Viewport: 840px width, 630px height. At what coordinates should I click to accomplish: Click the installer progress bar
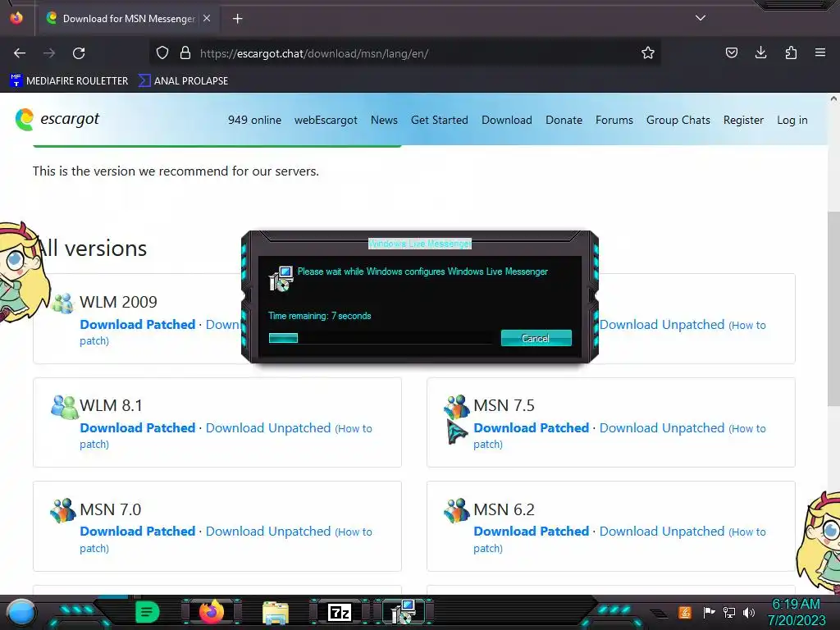(x=380, y=337)
